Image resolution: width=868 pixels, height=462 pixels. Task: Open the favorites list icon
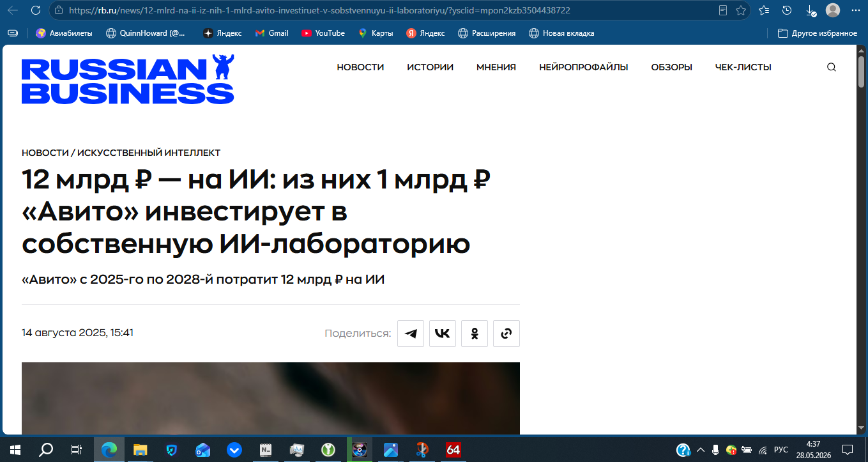point(764,10)
